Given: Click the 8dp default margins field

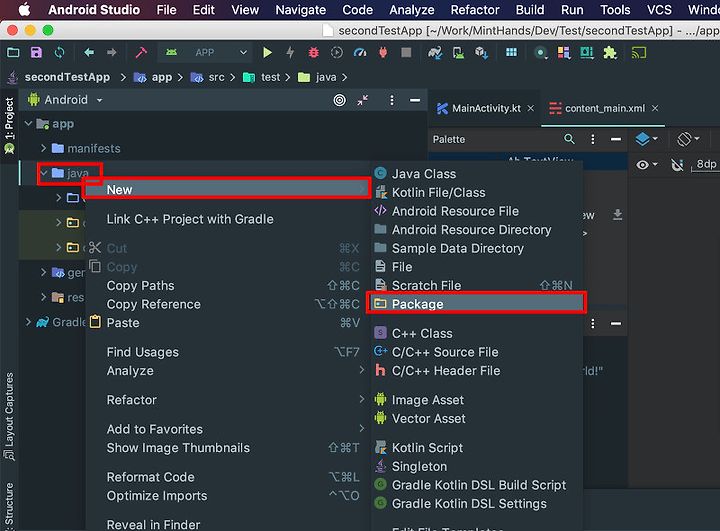Looking at the screenshot, I should [x=706, y=164].
